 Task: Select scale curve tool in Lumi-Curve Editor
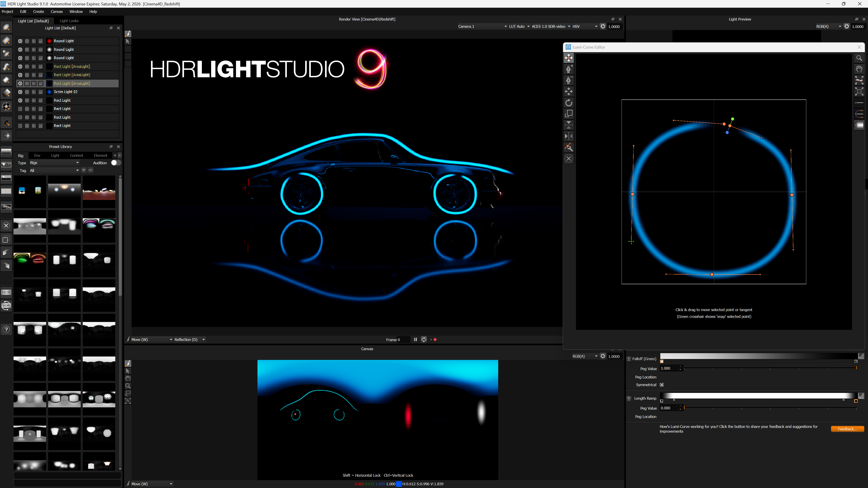[x=569, y=114]
